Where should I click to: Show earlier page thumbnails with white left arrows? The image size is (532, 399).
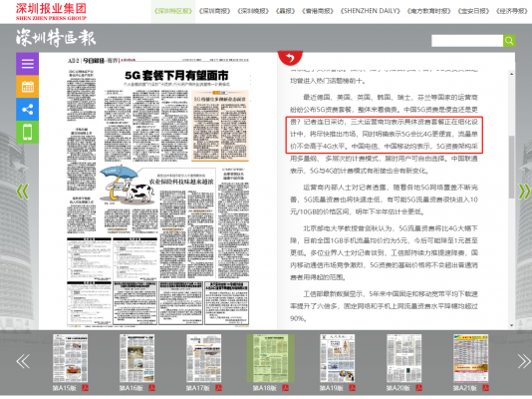23,361
